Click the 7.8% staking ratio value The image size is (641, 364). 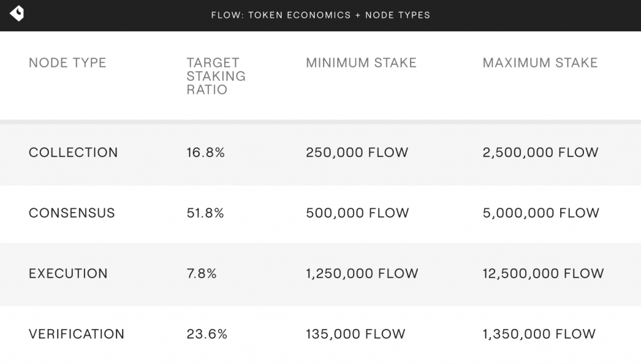coord(202,273)
